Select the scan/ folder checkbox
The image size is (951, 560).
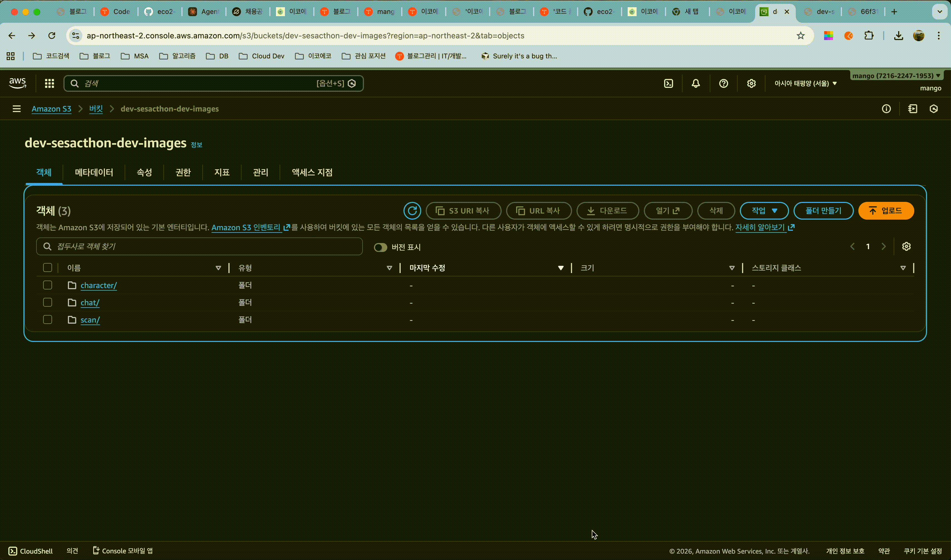tap(48, 320)
